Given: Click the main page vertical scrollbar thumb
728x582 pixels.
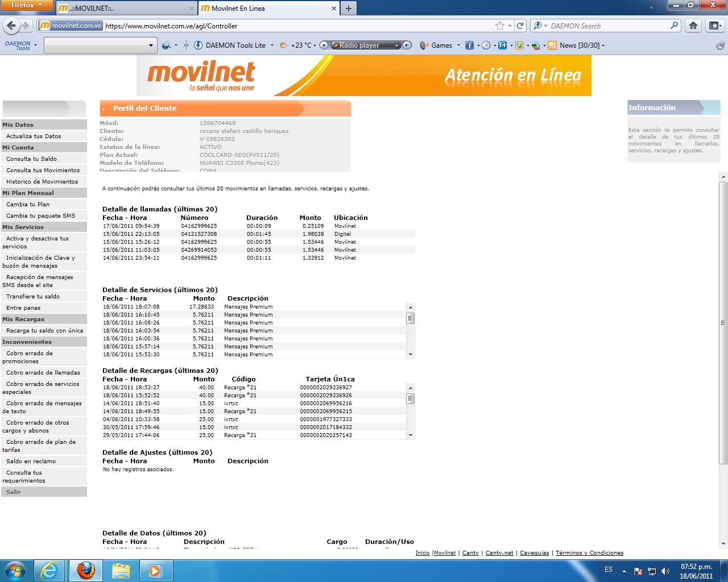Looking at the screenshot, I should [x=723, y=323].
